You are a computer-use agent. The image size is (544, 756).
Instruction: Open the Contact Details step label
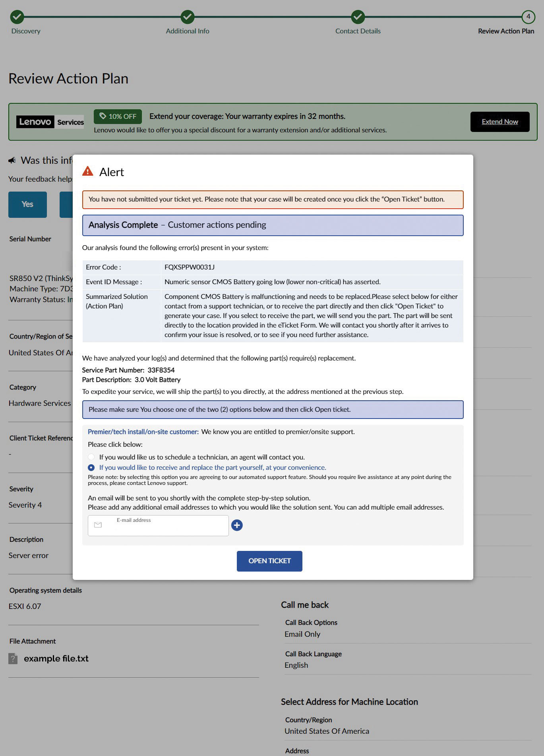coord(358,31)
